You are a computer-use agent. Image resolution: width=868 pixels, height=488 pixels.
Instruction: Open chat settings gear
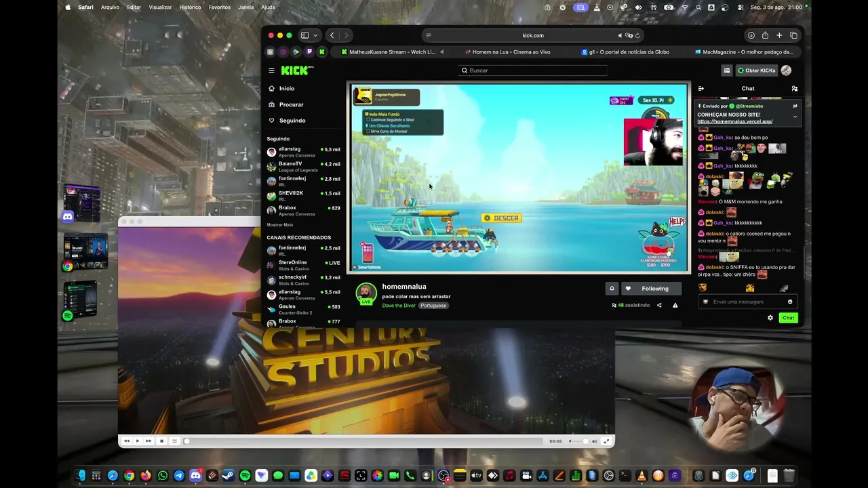click(x=770, y=318)
